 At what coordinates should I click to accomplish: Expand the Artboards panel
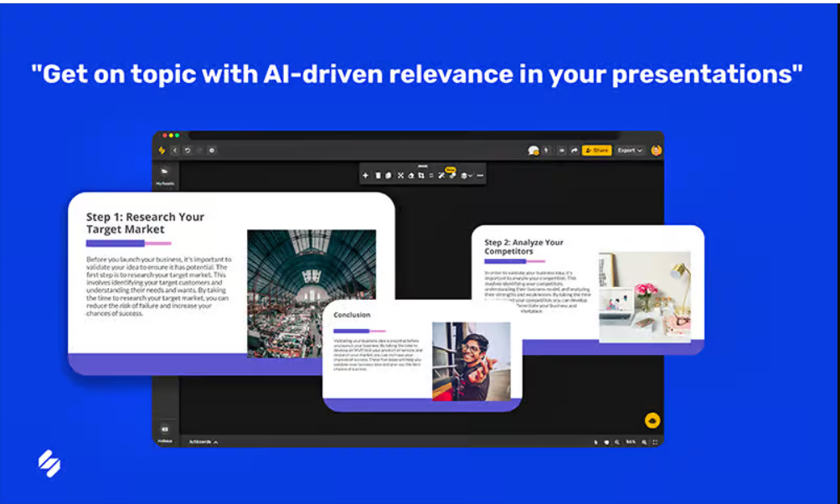pos(204,442)
